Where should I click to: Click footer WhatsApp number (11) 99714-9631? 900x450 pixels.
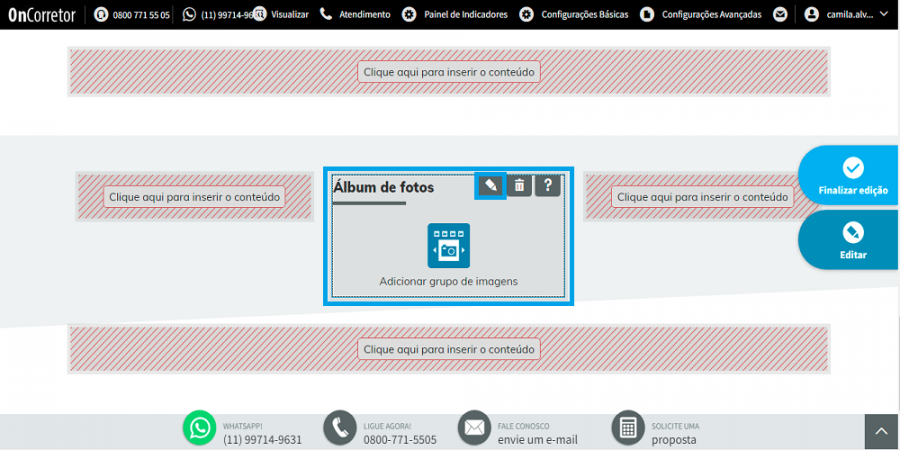point(262,440)
